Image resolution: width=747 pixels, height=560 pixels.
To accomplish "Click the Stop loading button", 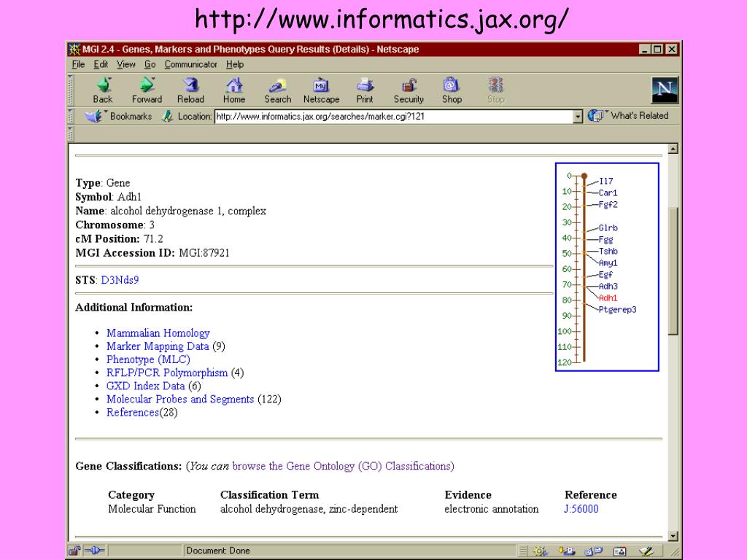I will point(496,90).
